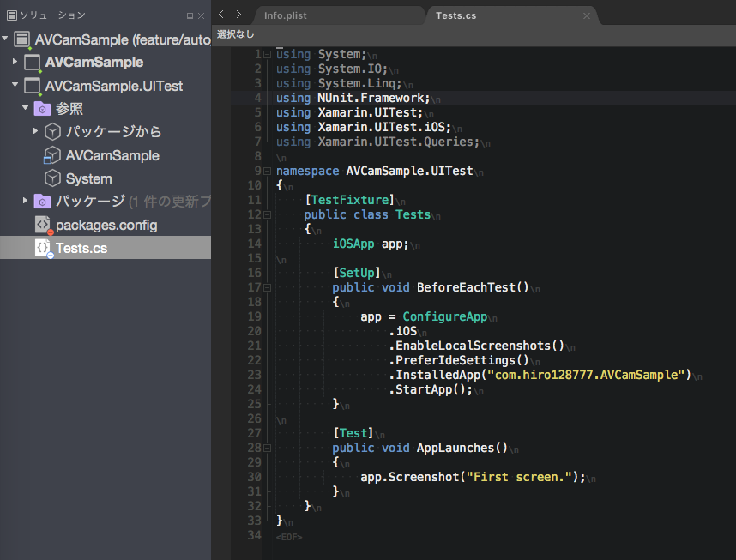Collapse the AVCamSample solution node

coord(5,38)
